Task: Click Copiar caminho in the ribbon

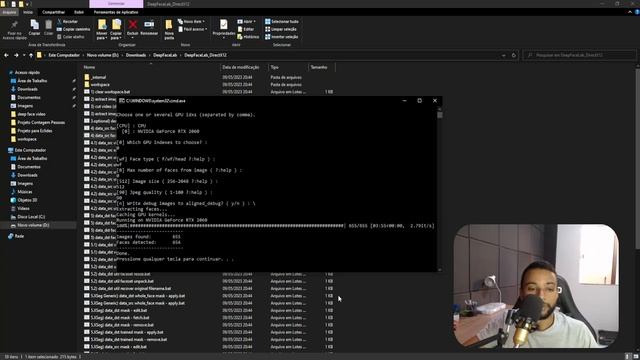Action: pos(73,29)
